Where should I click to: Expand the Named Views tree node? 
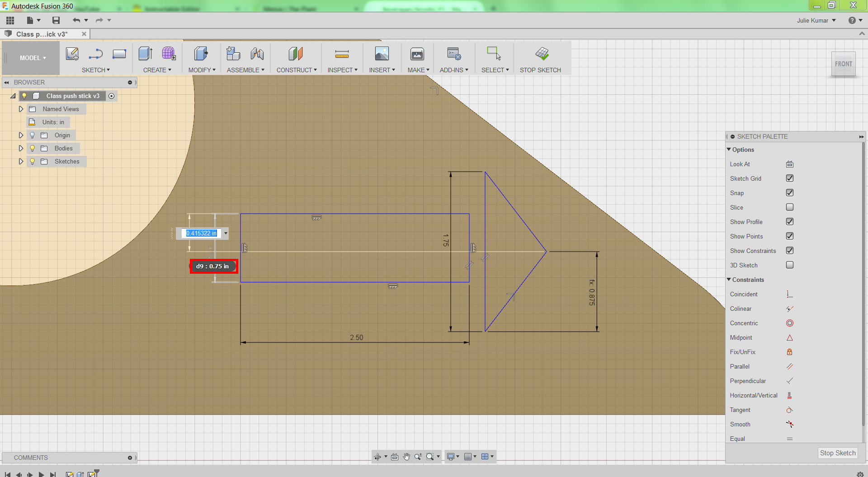[x=21, y=109]
